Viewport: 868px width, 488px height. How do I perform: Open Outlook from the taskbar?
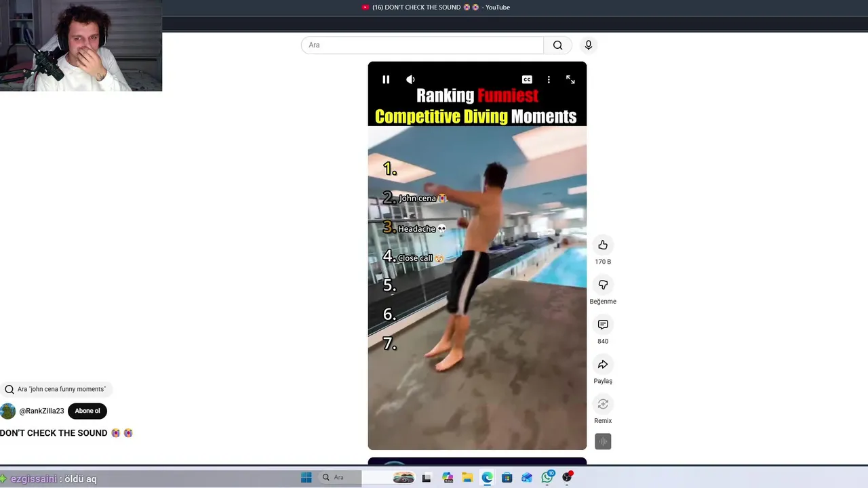527,477
